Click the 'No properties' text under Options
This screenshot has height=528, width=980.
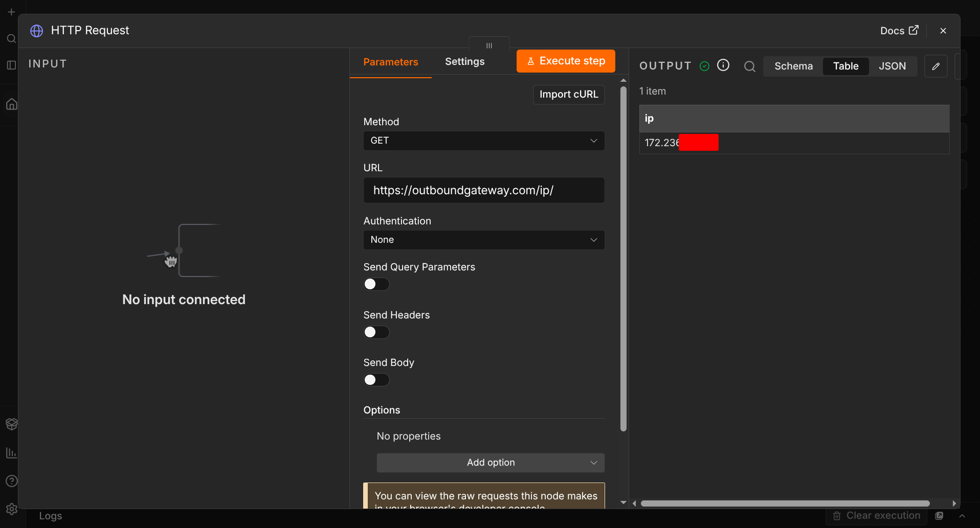409,436
